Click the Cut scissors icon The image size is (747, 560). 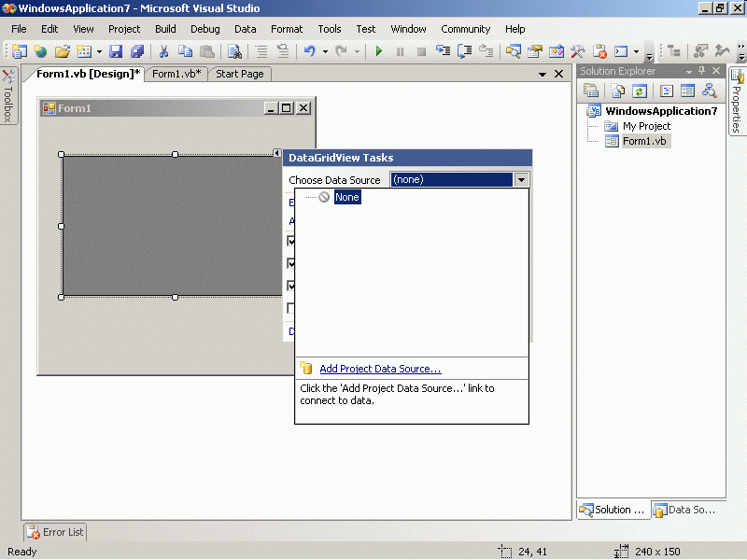163,51
